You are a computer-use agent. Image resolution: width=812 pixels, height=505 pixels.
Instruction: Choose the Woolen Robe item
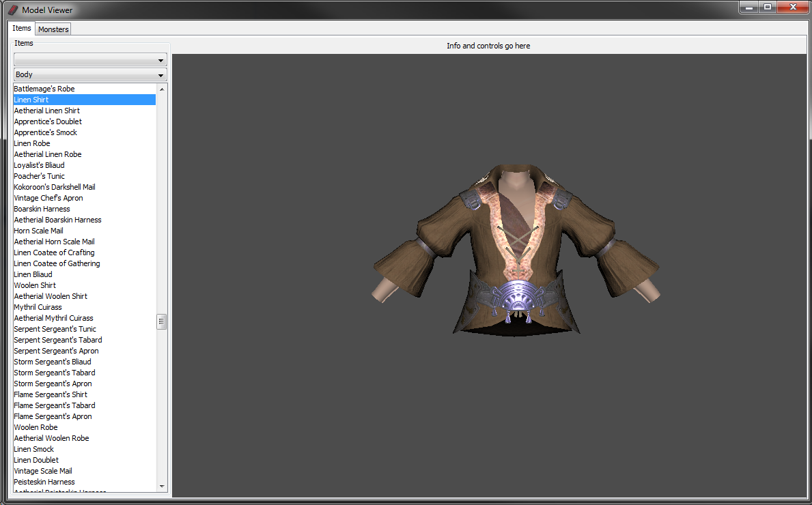point(85,427)
